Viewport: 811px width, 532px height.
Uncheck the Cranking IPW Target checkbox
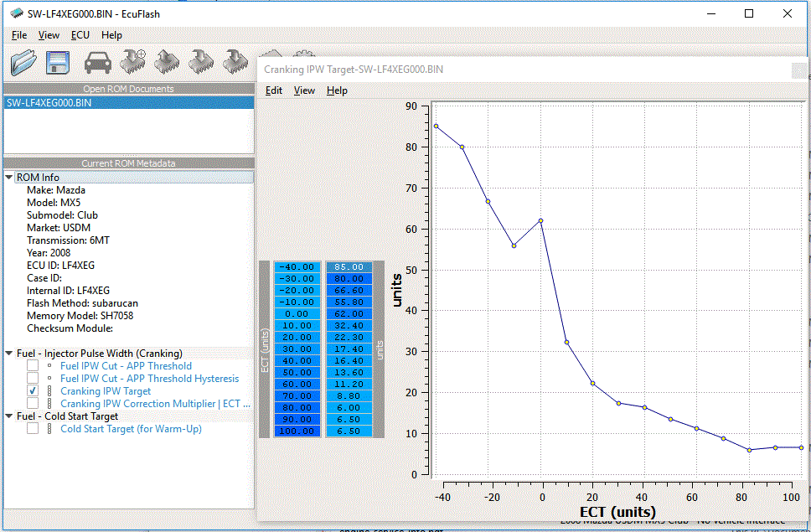coord(33,391)
